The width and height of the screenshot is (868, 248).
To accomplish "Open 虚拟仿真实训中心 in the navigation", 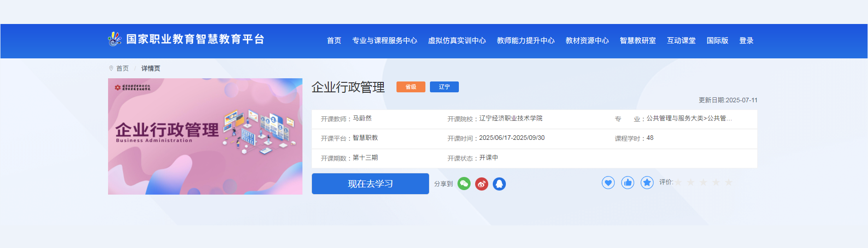I will click(457, 41).
